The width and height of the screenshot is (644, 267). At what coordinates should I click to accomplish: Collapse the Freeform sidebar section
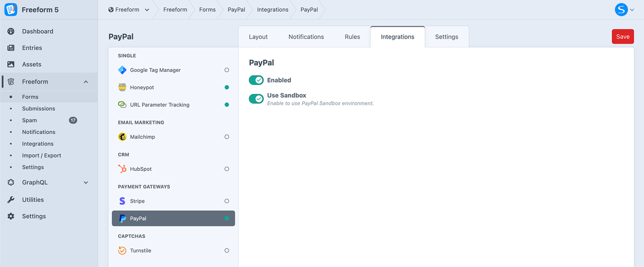point(86,82)
